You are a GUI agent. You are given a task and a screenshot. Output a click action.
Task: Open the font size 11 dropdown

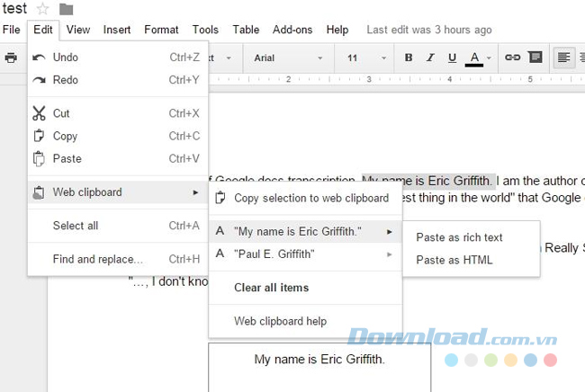[366, 58]
